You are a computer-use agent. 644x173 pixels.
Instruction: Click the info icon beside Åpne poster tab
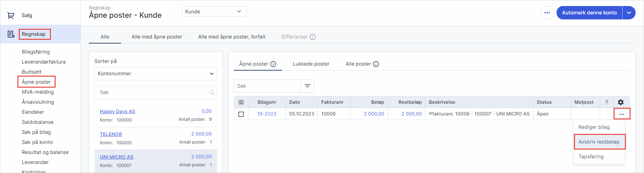click(273, 64)
